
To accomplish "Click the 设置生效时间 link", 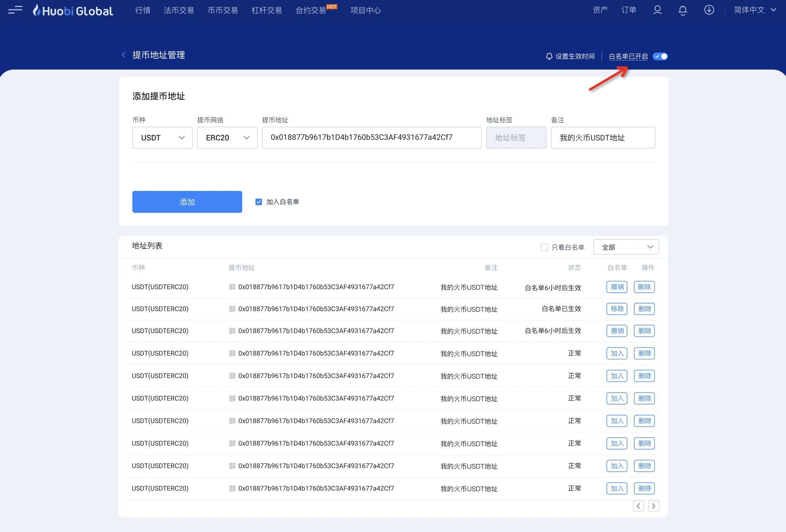I will tap(575, 56).
